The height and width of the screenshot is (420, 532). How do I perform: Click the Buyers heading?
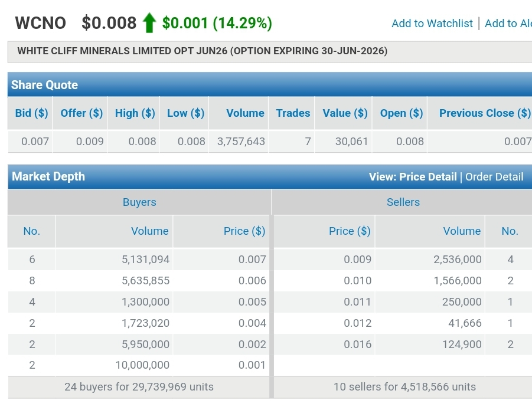coord(139,202)
